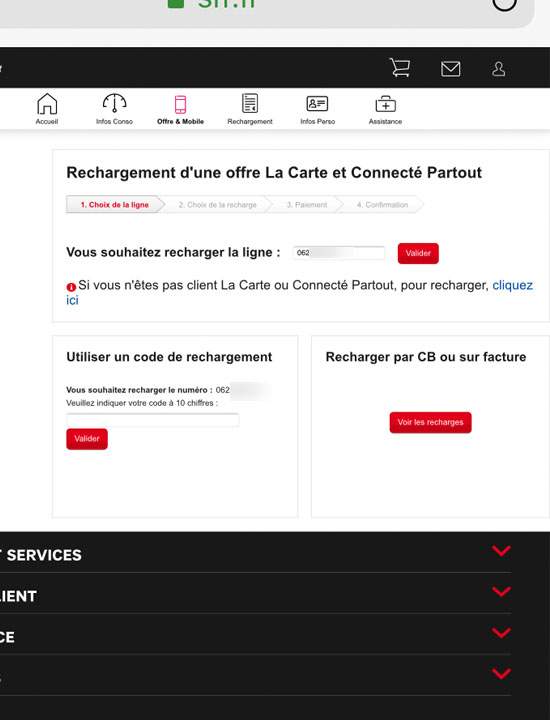Expand the fourth footer section chevron

(501, 674)
